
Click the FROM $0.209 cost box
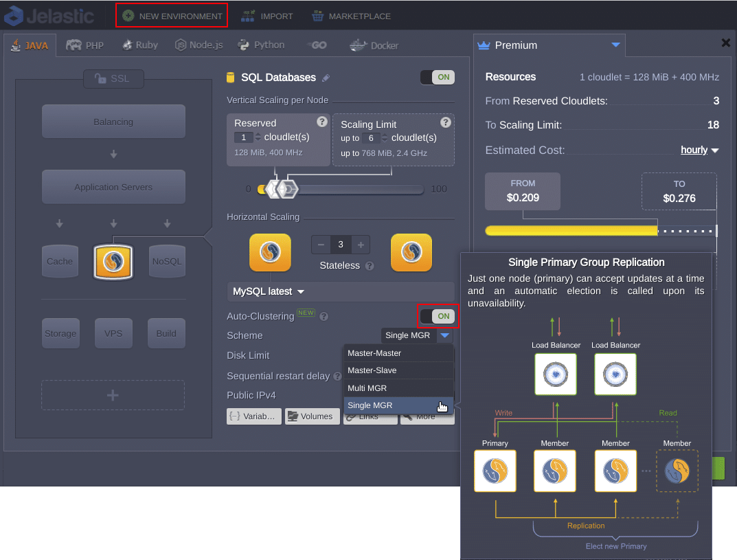tap(523, 192)
